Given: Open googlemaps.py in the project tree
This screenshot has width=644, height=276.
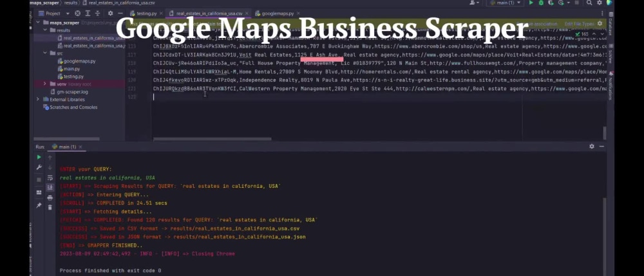Looking at the screenshot, I should [x=79, y=61].
